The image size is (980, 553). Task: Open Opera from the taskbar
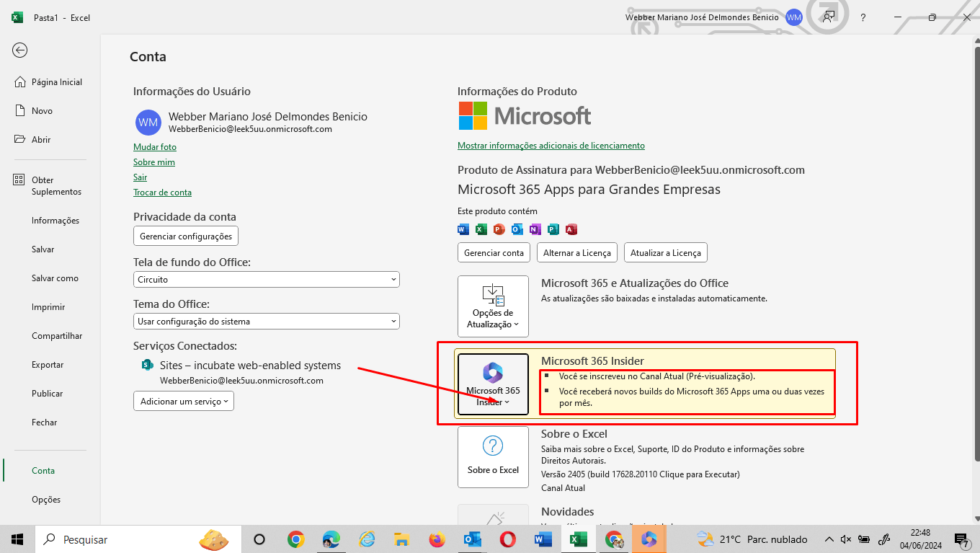(x=508, y=539)
